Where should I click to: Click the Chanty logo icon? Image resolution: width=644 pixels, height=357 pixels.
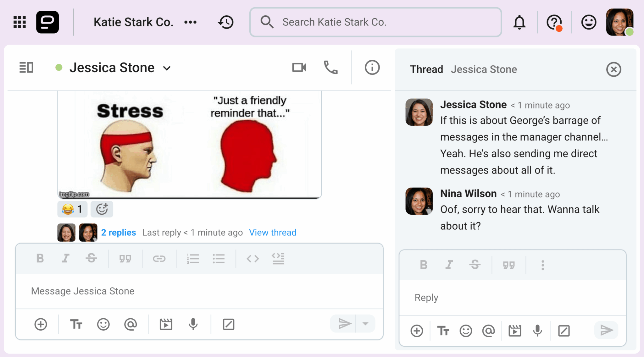coord(47,22)
